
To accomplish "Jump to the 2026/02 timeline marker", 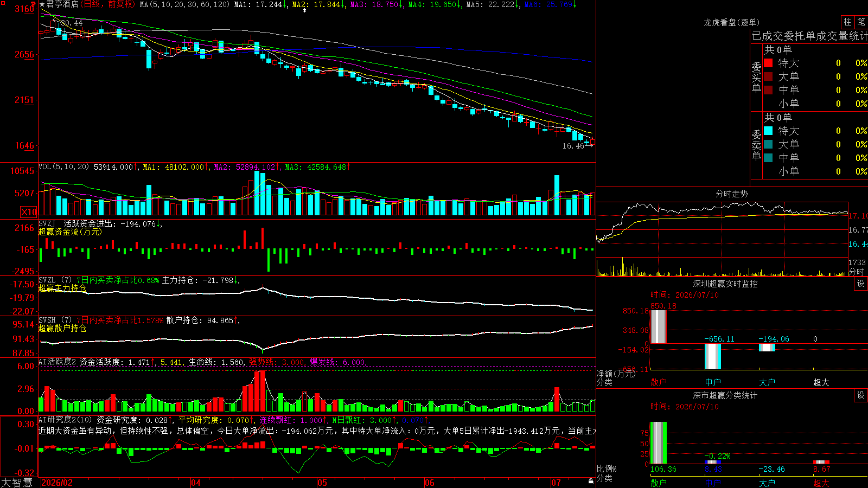I will [57, 483].
